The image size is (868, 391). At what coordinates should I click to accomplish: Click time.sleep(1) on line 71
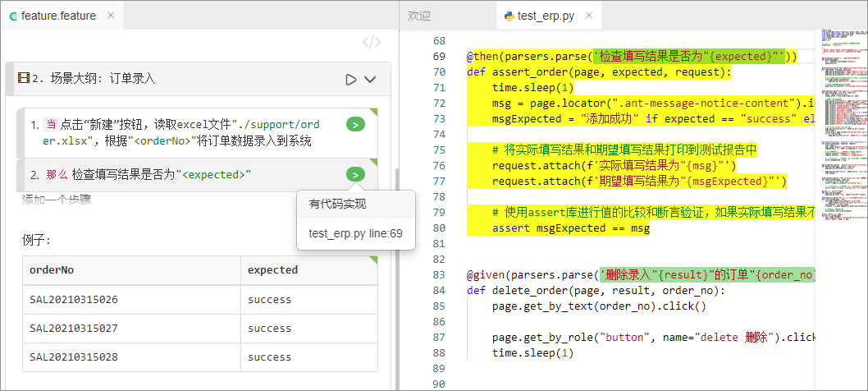coord(532,88)
